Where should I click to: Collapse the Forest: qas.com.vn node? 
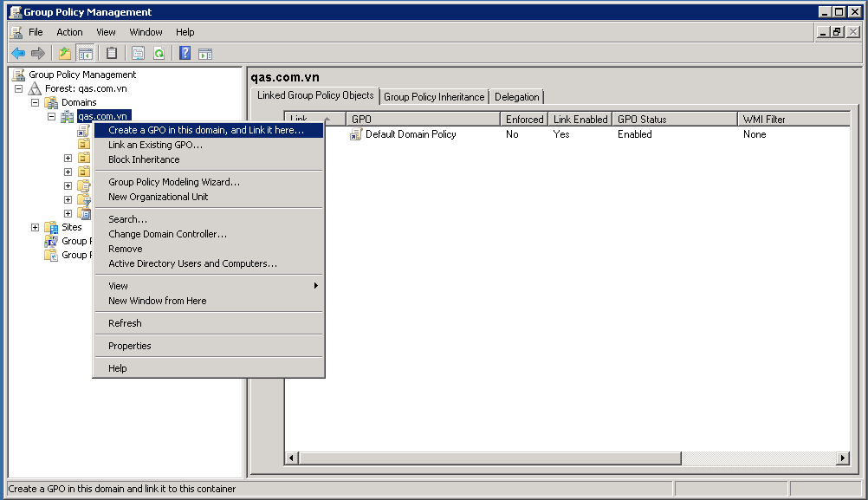pyautogui.click(x=18, y=88)
